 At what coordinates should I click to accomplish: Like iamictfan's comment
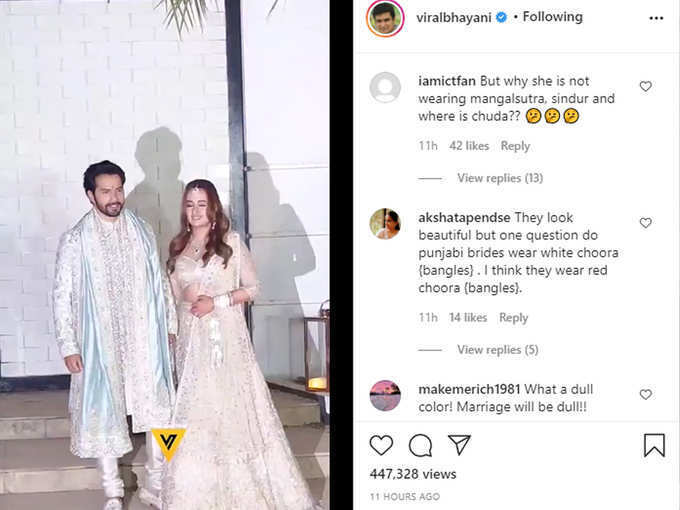(x=646, y=86)
